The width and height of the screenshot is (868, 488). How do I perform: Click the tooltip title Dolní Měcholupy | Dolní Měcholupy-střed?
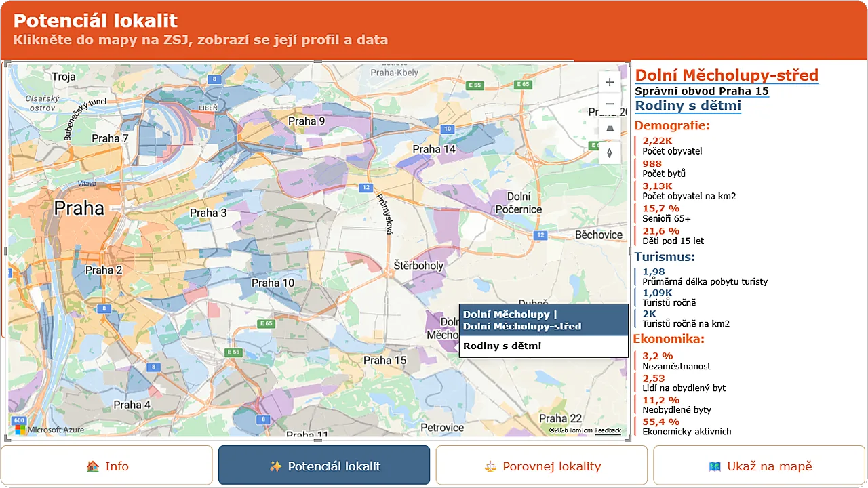(x=522, y=321)
